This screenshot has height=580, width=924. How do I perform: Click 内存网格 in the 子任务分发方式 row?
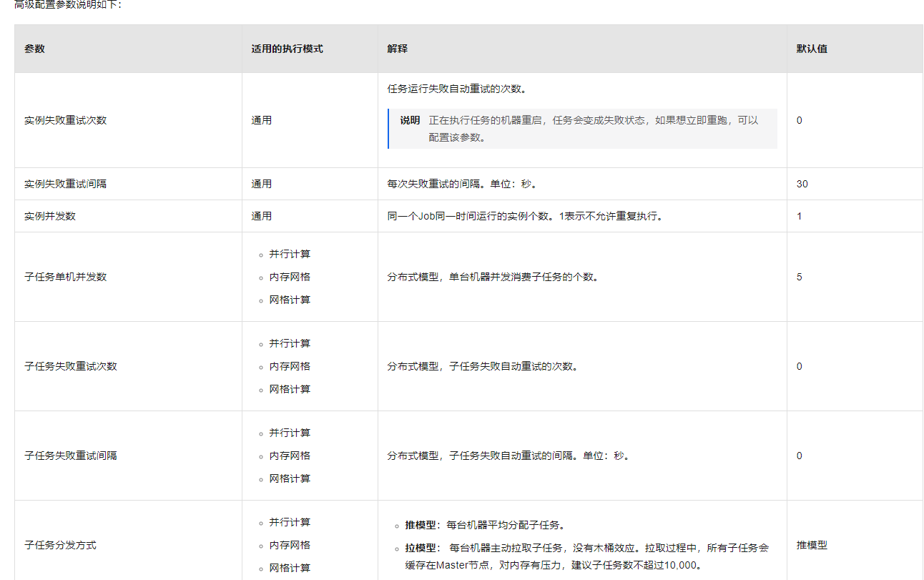tap(290, 545)
